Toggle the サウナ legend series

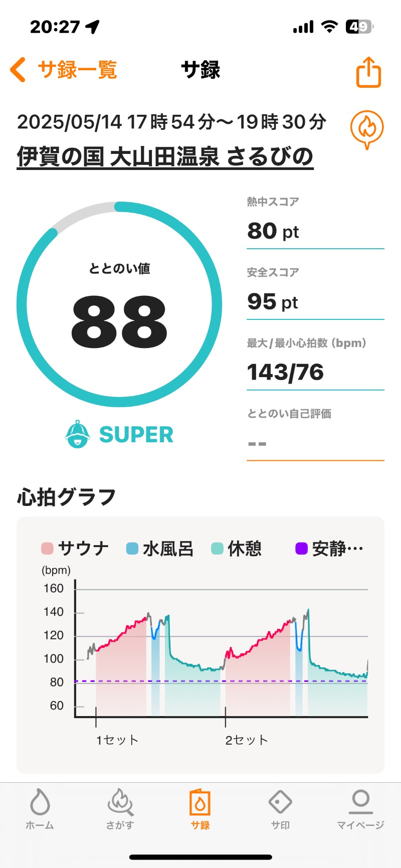75,549
